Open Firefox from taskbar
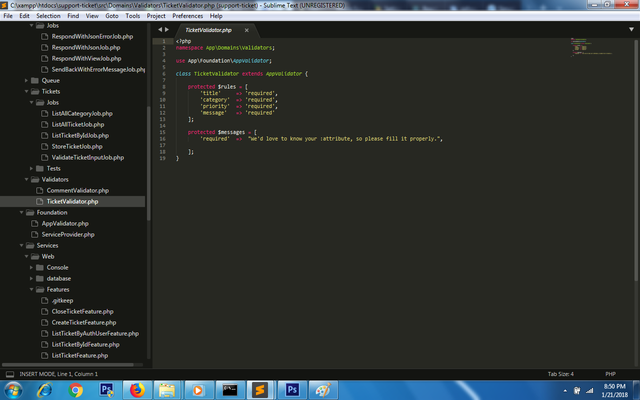This screenshot has width=640, height=400. 137,390
